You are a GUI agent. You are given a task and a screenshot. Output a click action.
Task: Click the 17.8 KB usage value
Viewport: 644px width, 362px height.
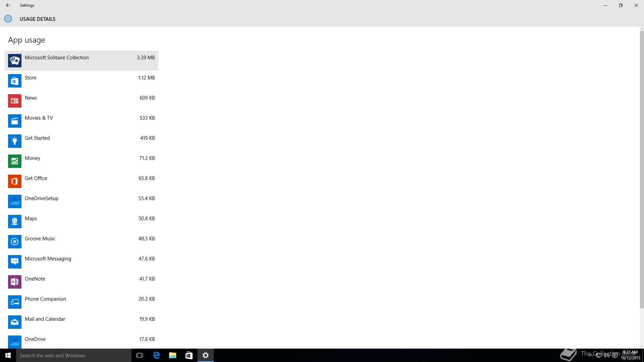point(147,339)
